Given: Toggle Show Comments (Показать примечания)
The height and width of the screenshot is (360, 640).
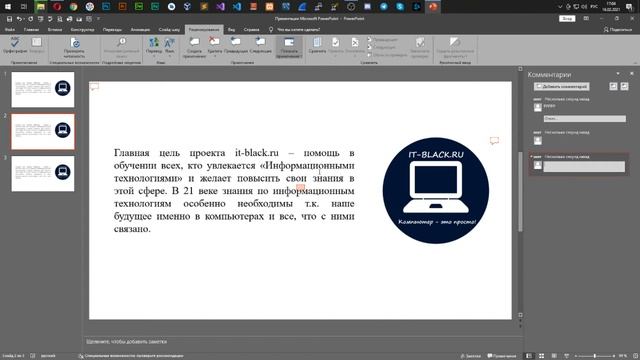Looking at the screenshot, I should coord(289,48).
